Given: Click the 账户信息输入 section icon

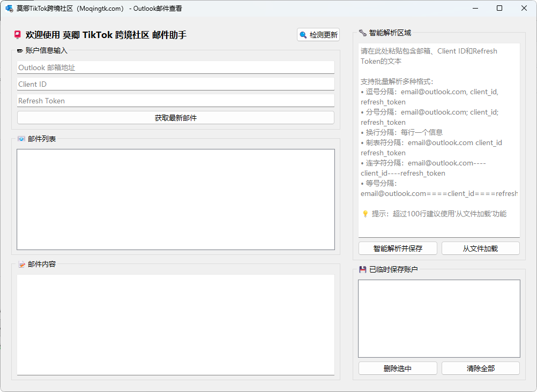Looking at the screenshot, I should point(20,51).
